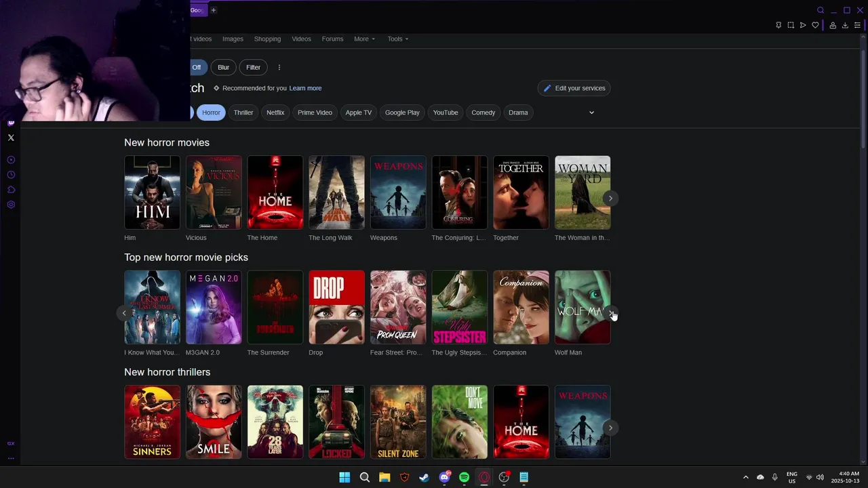868x488 pixels.
Task: Switch to Videos search tab
Action: coord(301,39)
